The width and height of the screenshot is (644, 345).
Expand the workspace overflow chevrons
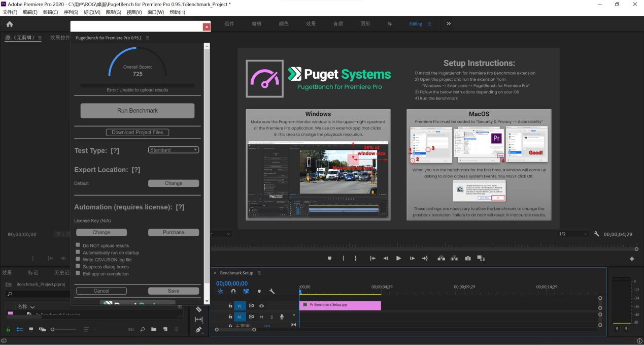point(449,24)
